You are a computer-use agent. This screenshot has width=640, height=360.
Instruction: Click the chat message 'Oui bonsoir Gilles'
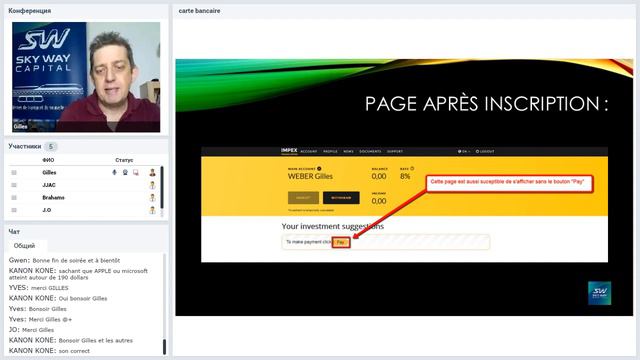tap(83, 299)
